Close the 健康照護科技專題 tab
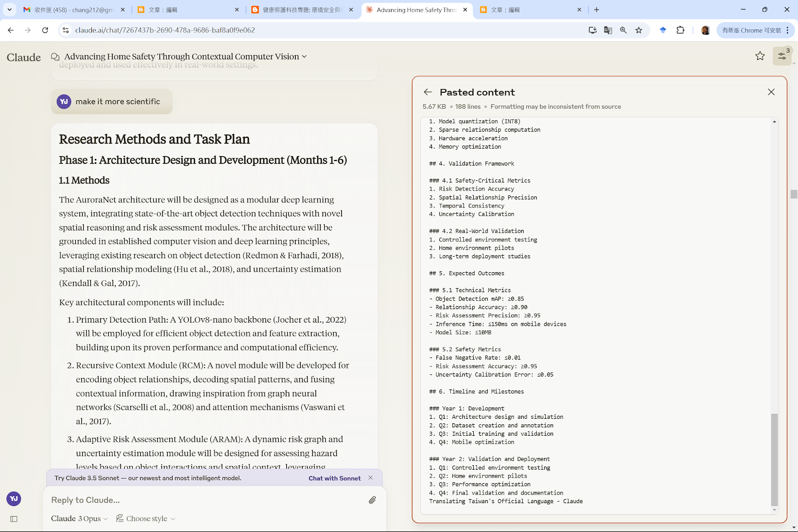The width and height of the screenshot is (798, 532). point(351,9)
